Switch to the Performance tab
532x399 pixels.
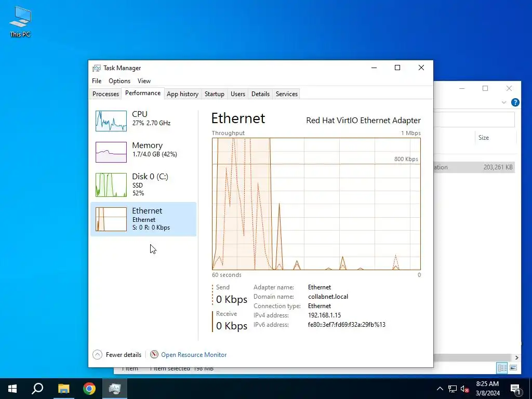(x=143, y=93)
